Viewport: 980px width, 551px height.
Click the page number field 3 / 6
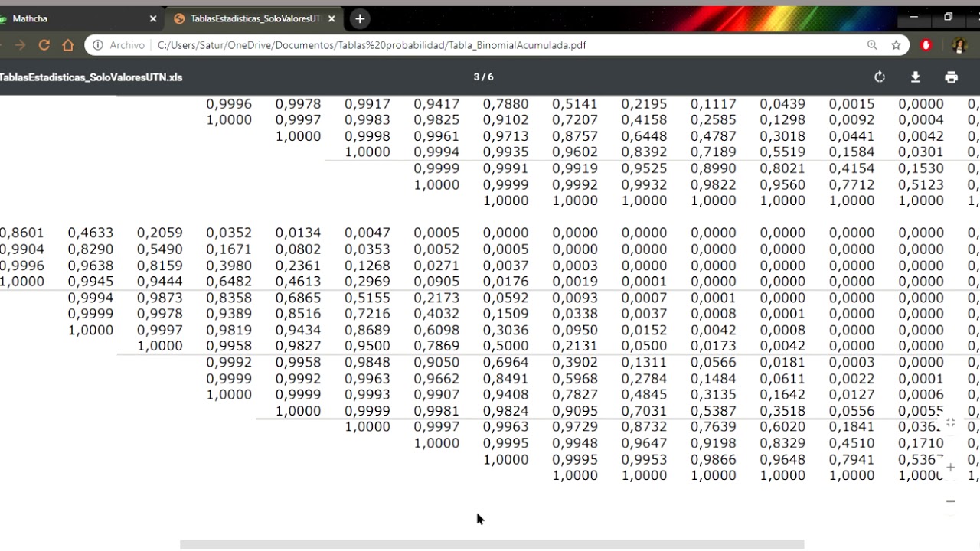(483, 77)
